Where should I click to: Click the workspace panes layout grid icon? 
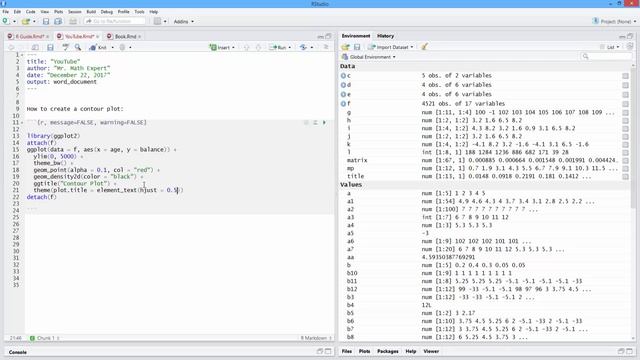point(157,21)
